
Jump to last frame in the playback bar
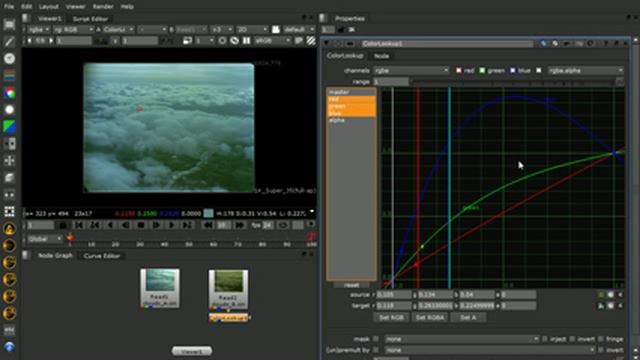pos(187,225)
